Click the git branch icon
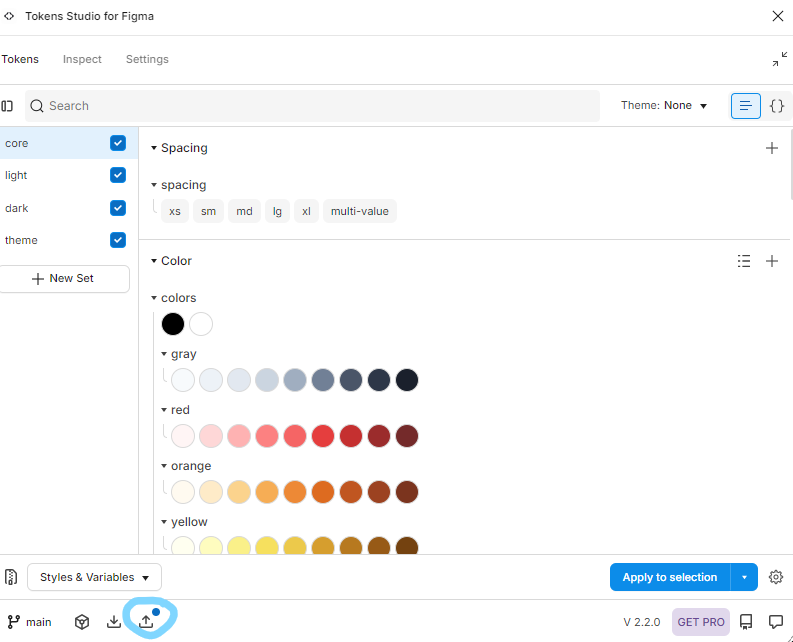Viewport: 793px width, 642px height. (14, 622)
